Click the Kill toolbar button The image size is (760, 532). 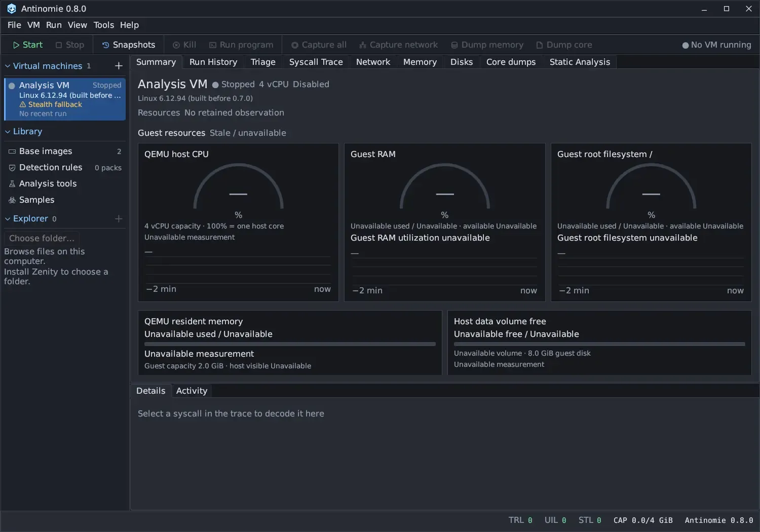coord(184,45)
